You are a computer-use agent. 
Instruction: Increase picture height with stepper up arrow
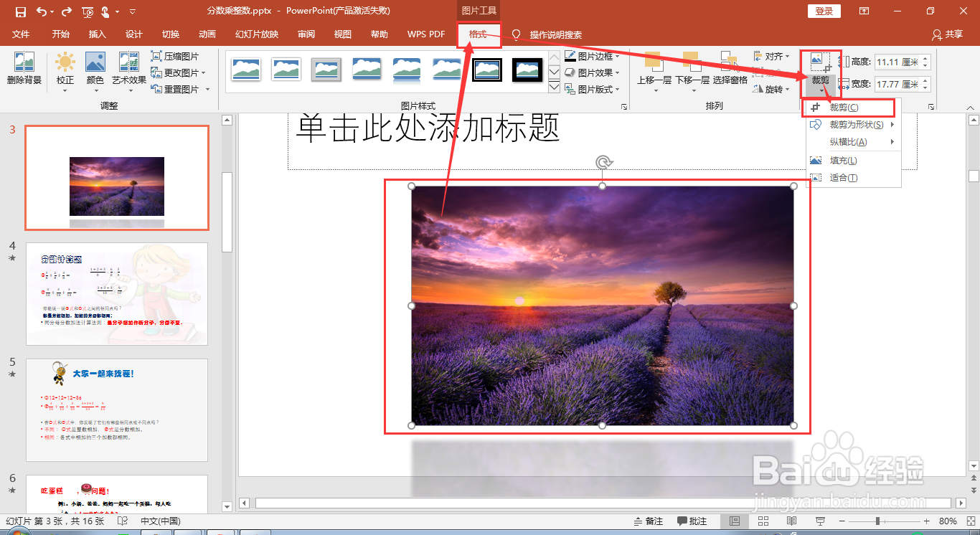coord(925,59)
